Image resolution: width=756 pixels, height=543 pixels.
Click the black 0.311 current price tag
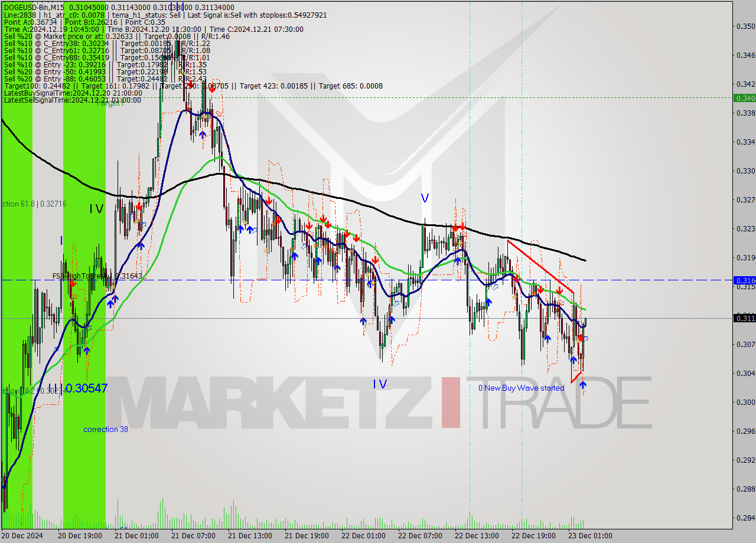[744, 318]
